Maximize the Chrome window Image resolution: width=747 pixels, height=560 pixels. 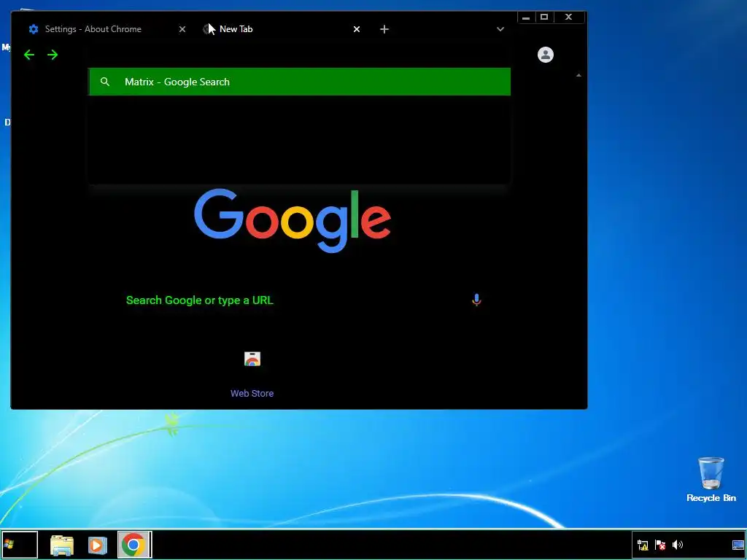click(544, 17)
